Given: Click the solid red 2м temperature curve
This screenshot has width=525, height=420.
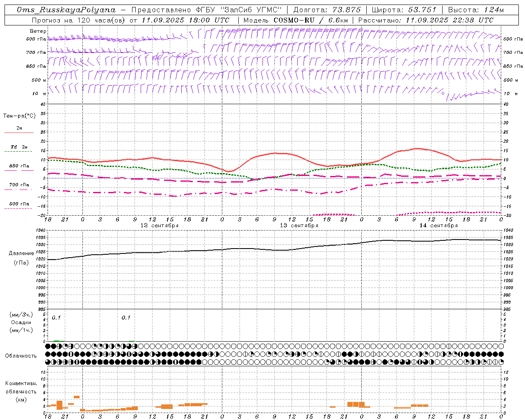Looking at the screenshot, I should 274,153.
